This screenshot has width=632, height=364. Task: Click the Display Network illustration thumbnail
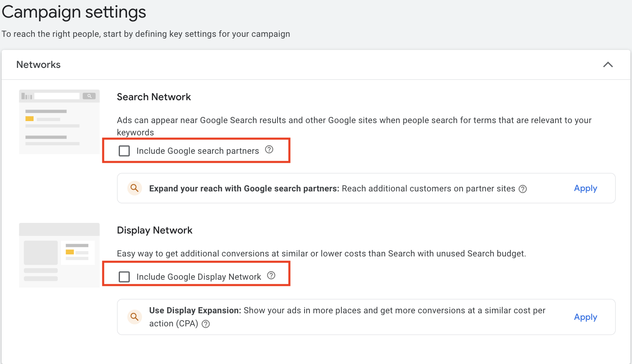(59, 255)
